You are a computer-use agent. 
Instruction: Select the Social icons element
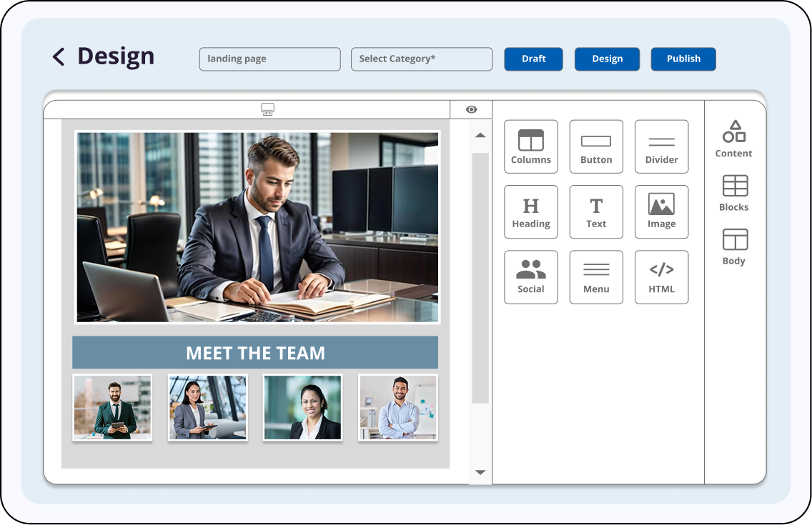(530, 276)
